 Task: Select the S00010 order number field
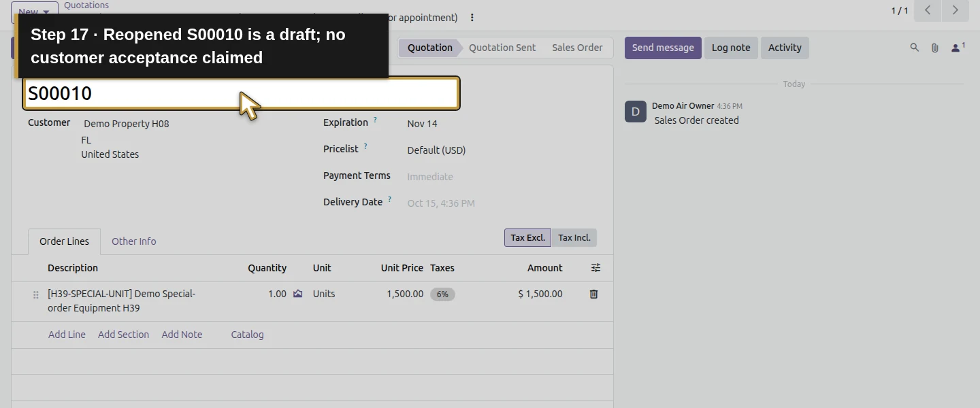coord(242,93)
